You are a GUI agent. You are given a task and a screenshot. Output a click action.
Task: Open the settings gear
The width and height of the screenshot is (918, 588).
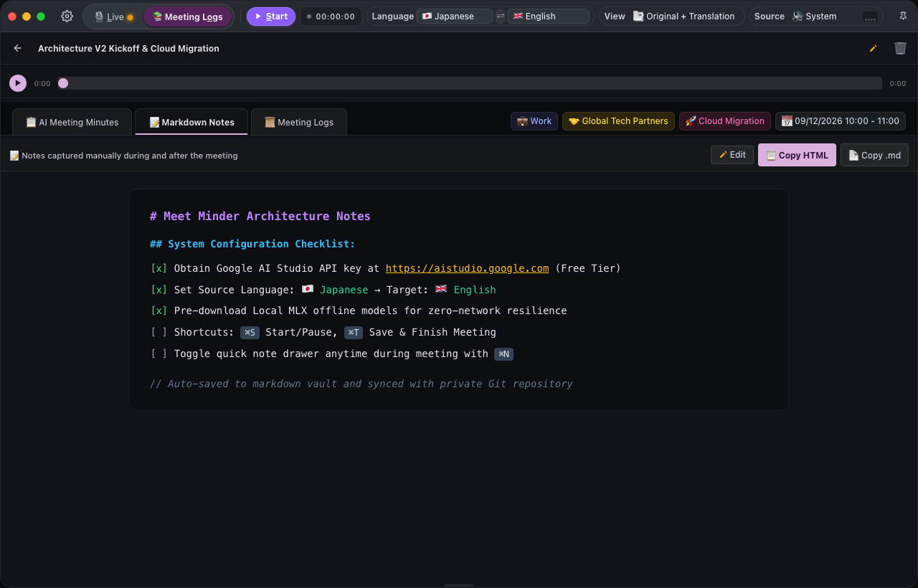67,16
